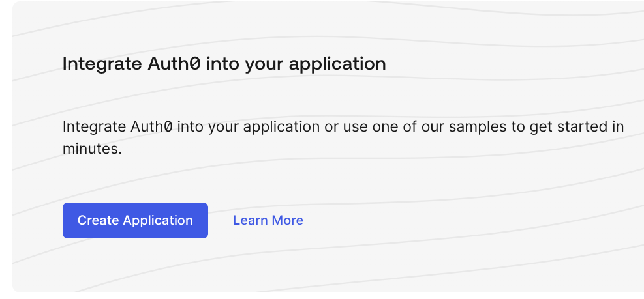Click the Create Application button
This screenshot has width=644, height=299.
(x=135, y=220)
